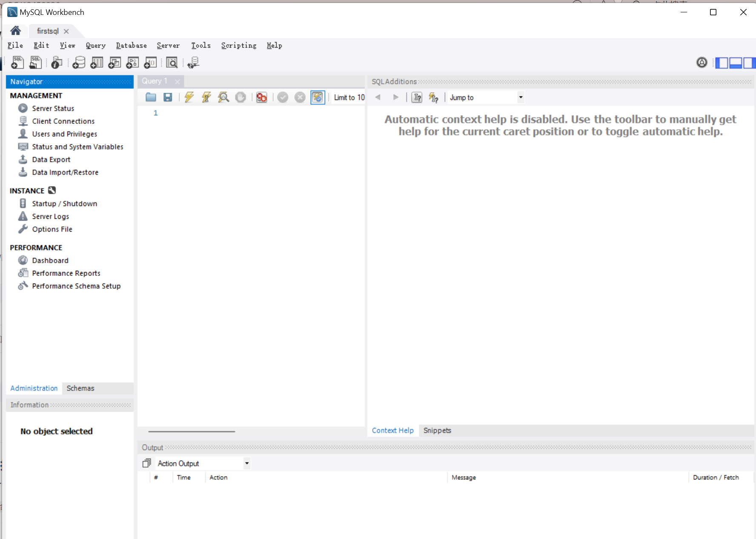Expand the Action Output dropdown

pyautogui.click(x=246, y=463)
